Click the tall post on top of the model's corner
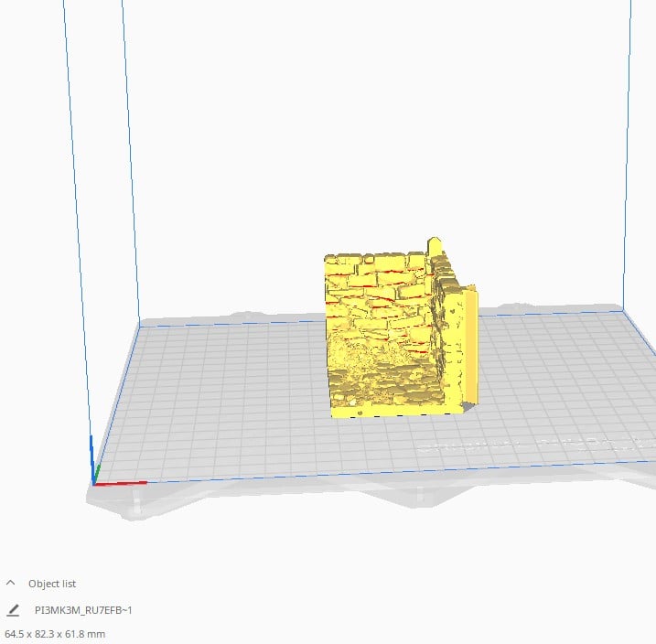Image resolution: width=656 pixels, height=644 pixels. (x=435, y=246)
